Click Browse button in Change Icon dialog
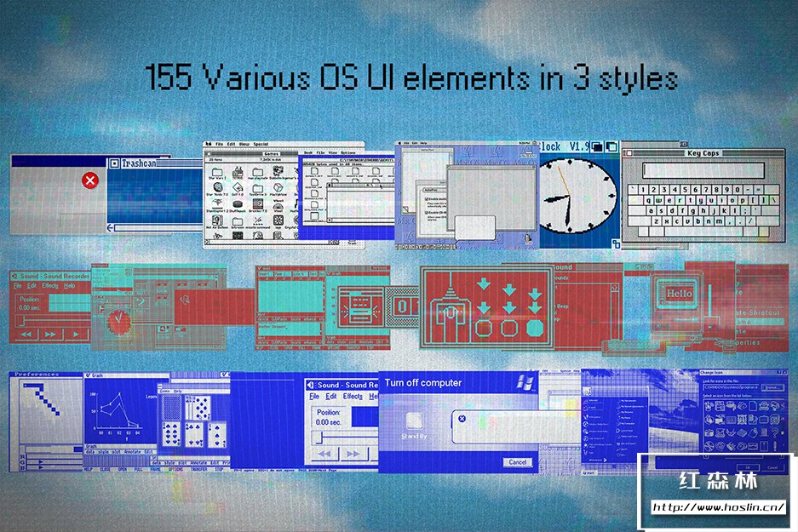Image resolution: width=798 pixels, height=532 pixels. point(772,387)
